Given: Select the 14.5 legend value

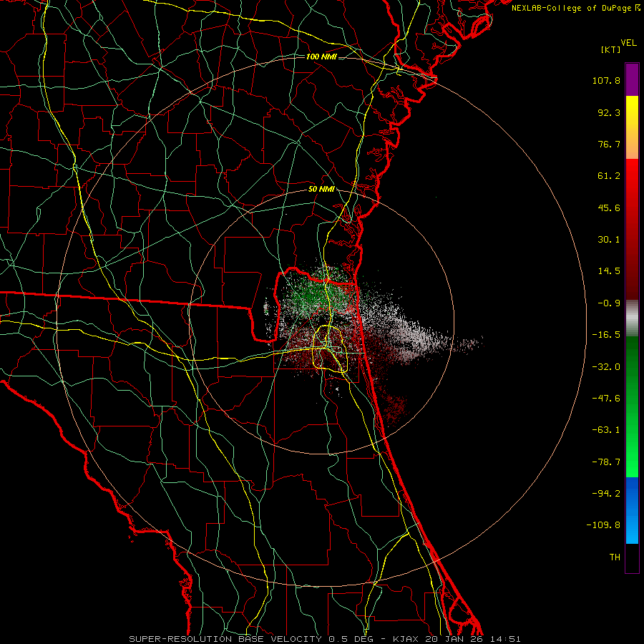Looking at the screenshot, I should pos(609,271).
